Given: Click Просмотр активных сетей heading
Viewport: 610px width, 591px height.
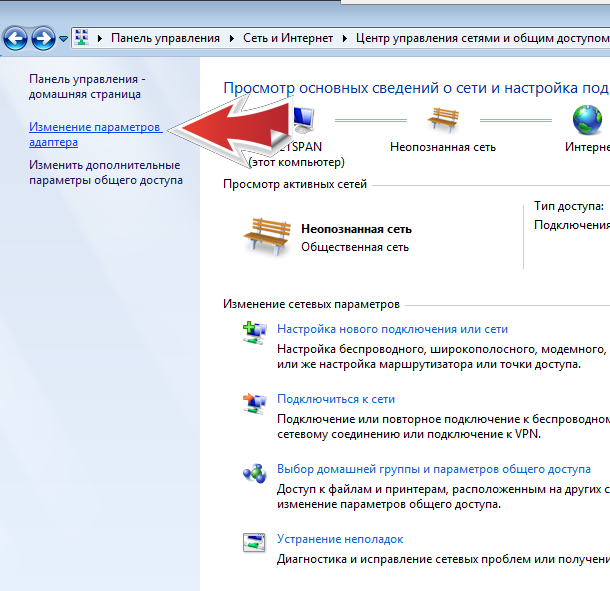Looking at the screenshot, I should [x=295, y=184].
